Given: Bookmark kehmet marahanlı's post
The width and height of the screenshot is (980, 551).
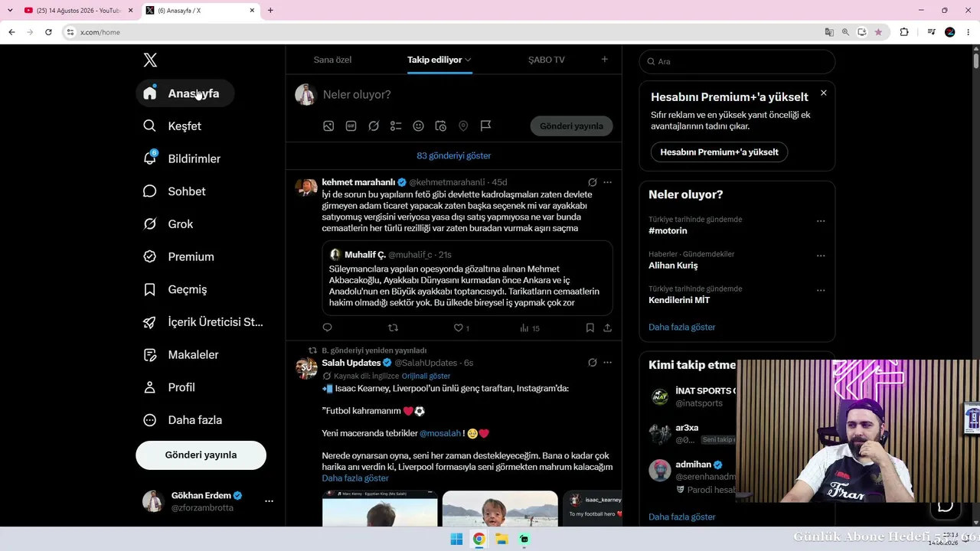Looking at the screenshot, I should click(590, 328).
